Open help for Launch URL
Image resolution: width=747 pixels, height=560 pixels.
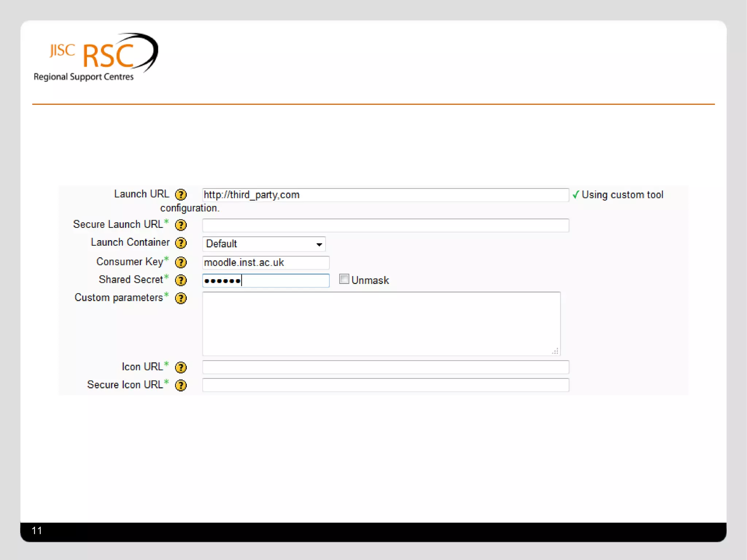coord(181,195)
